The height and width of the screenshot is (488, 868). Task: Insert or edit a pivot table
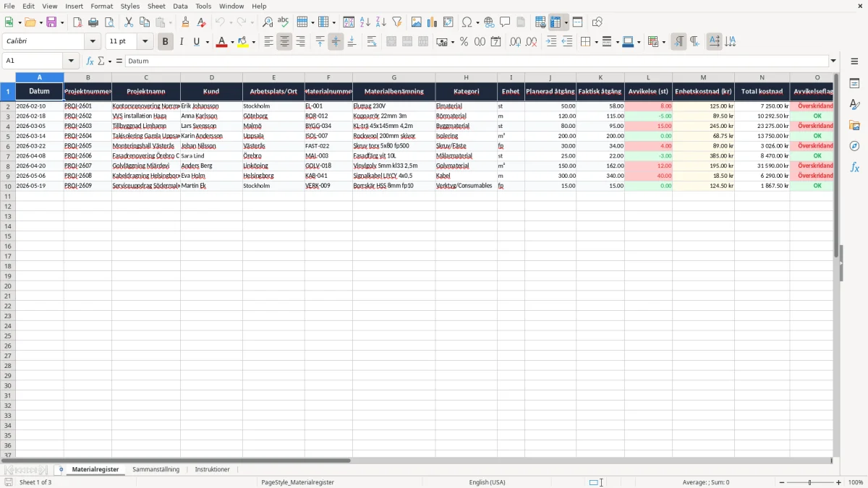point(448,22)
